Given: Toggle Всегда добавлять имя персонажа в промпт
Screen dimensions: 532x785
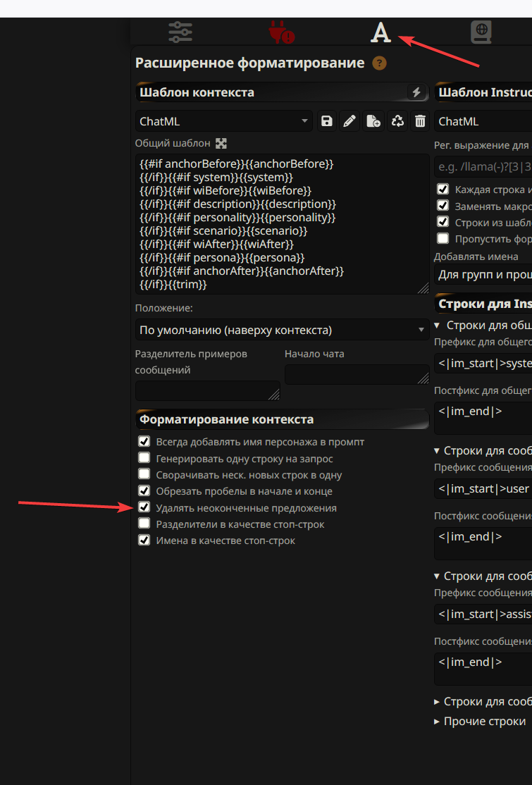Looking at the screenshot, I should pos(144,442).
